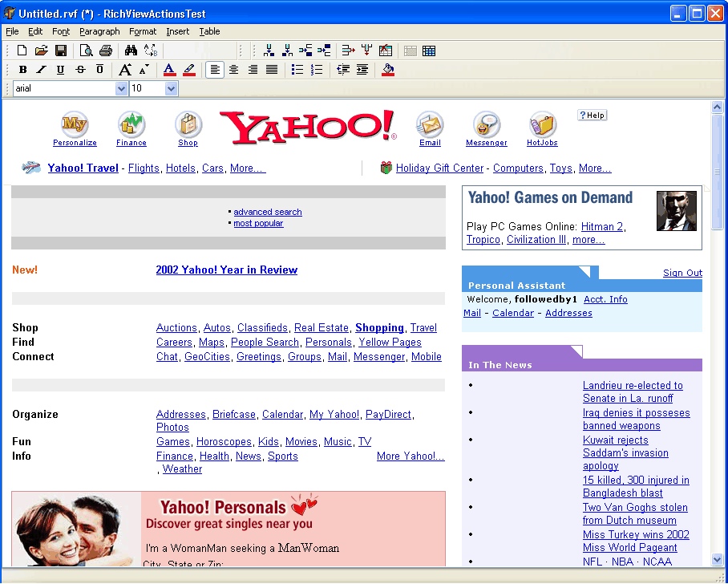Open the Insert menu
728x584 pixels.
pos(178,31)
